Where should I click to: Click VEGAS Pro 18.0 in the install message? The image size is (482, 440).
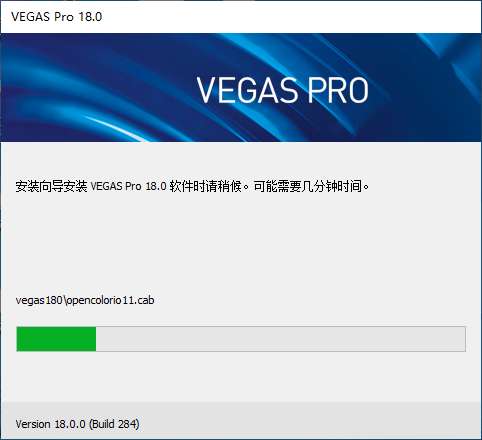128,186
